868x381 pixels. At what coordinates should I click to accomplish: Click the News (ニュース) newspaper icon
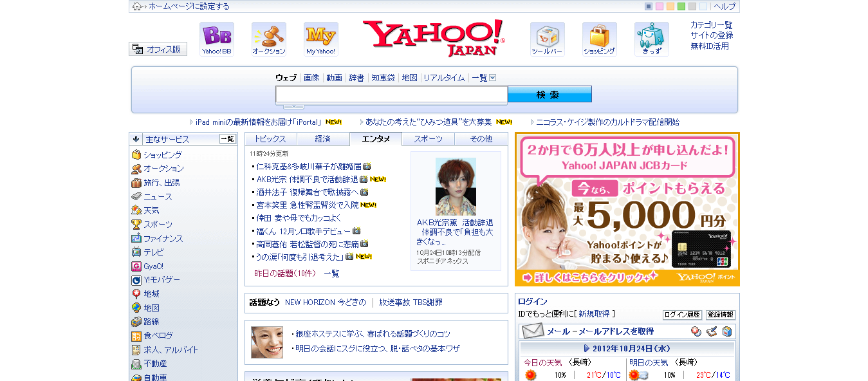[136, 197]
